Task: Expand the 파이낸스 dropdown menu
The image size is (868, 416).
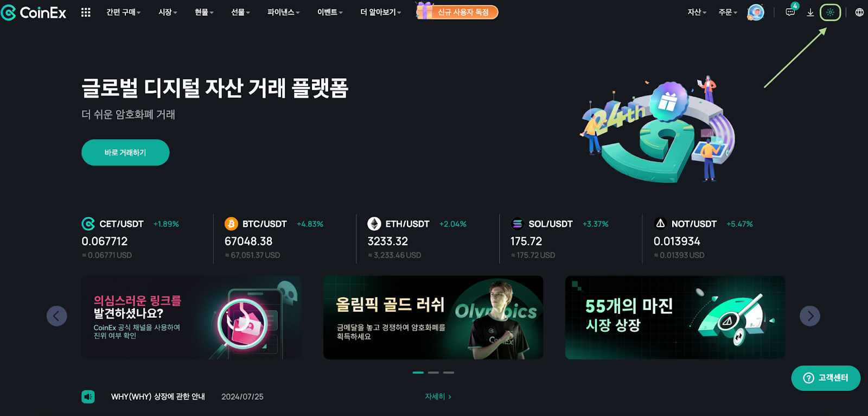Action: [x=283, y=12]
